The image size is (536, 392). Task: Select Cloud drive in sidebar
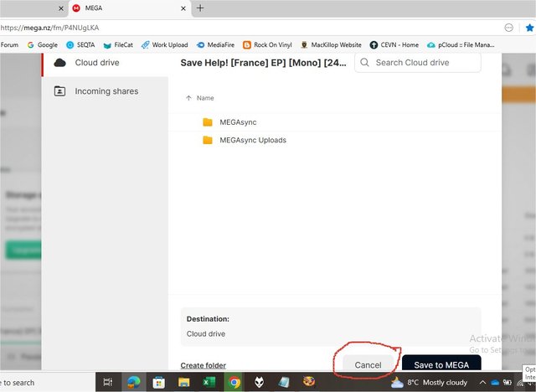105,63
